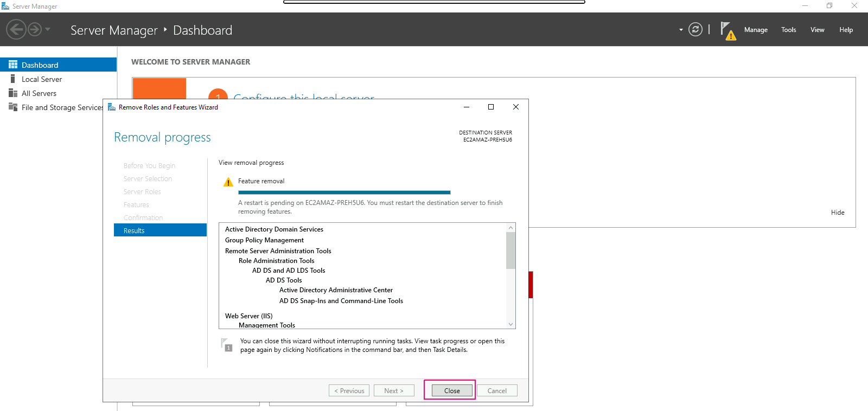The width and height of the screenshot is (868, 411).
Task: Click the orange Quick Start tile
Action: pos(159,88)
